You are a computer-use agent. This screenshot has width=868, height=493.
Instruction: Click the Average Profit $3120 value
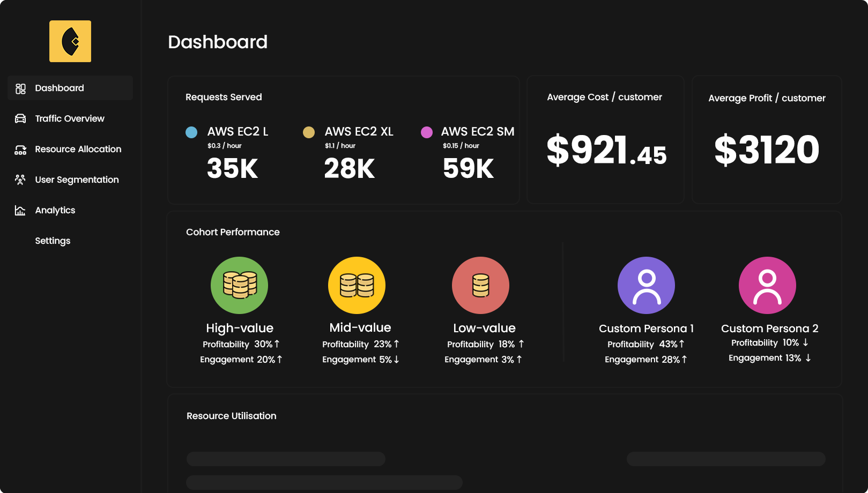point(767,150)
